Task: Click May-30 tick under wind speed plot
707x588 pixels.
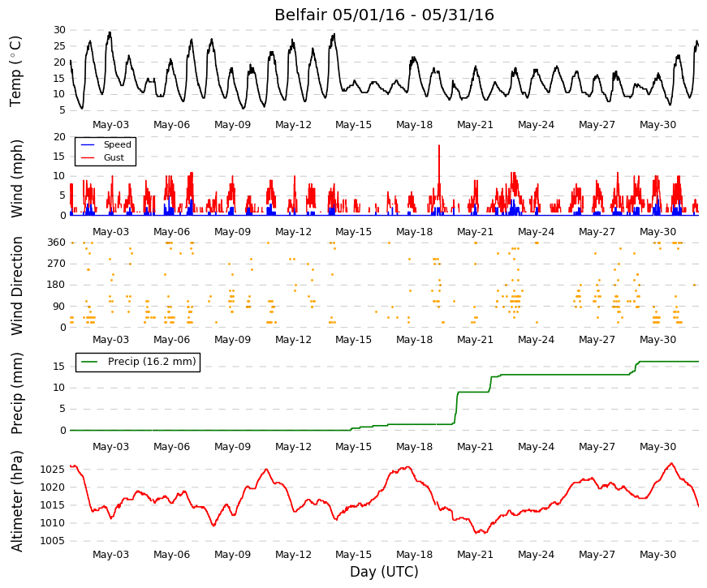Action: (657, 232)
